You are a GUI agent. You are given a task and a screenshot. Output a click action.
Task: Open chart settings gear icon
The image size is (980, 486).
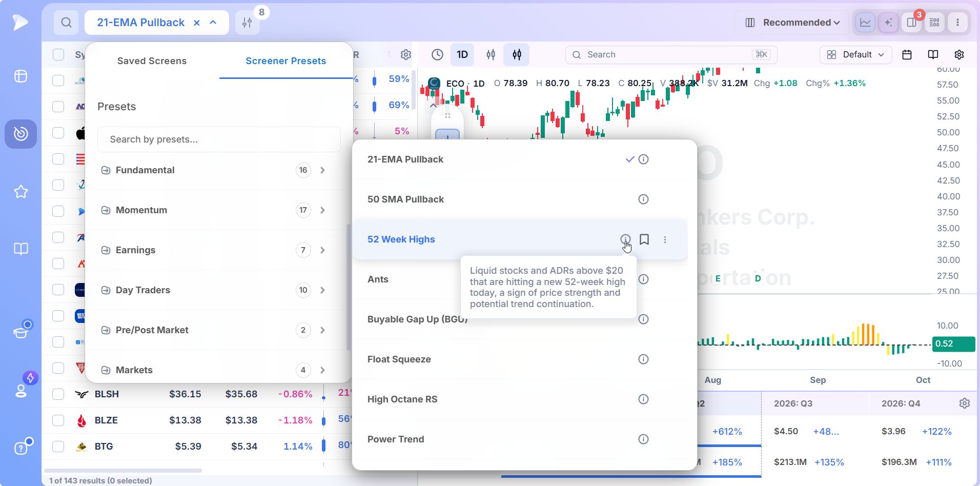(x=959, y=55)
